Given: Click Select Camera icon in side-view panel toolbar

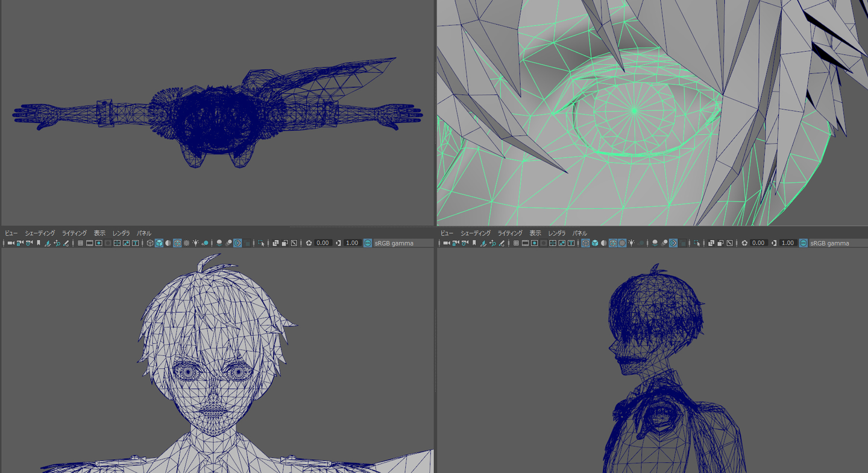Looking at the screenshot, I should [447, 243].
